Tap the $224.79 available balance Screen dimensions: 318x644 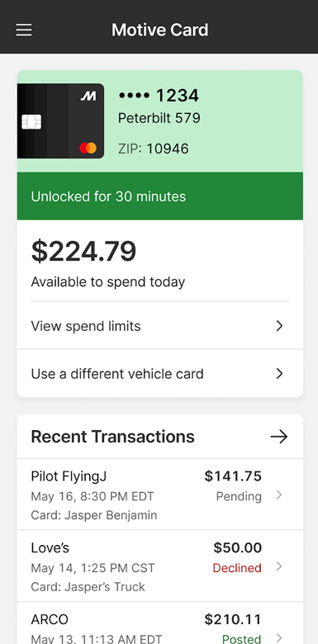tap(83, 251)
